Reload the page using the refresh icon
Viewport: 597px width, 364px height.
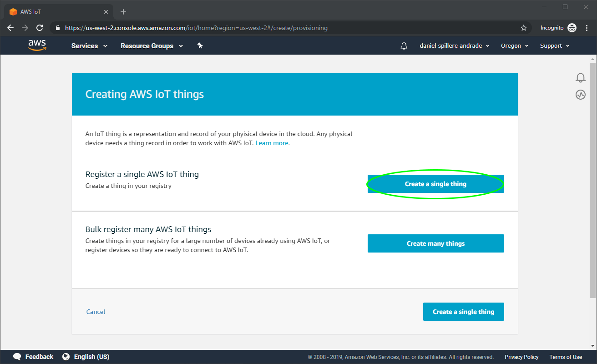click(x=40, y=28)
